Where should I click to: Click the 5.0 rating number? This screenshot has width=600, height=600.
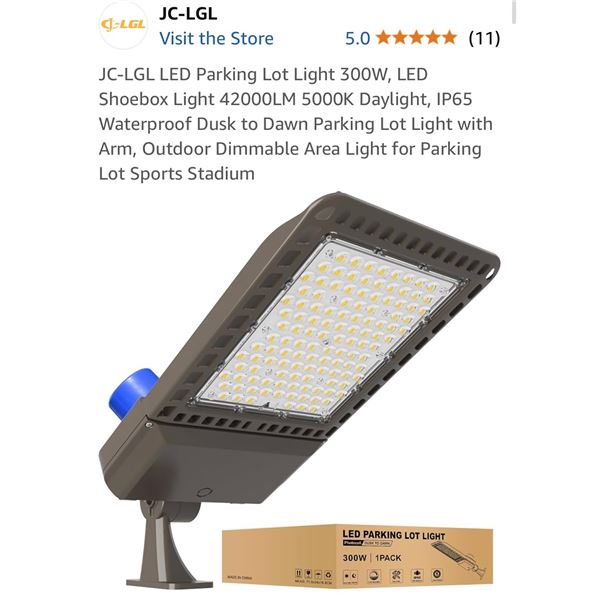(x=357, y=38)
